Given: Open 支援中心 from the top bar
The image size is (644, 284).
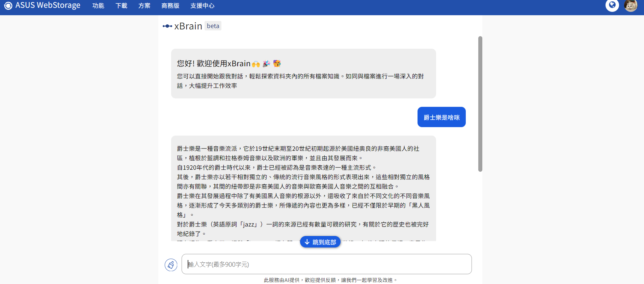Looking at the screenshot, I should pyautogui.click(x=202, y=6).
